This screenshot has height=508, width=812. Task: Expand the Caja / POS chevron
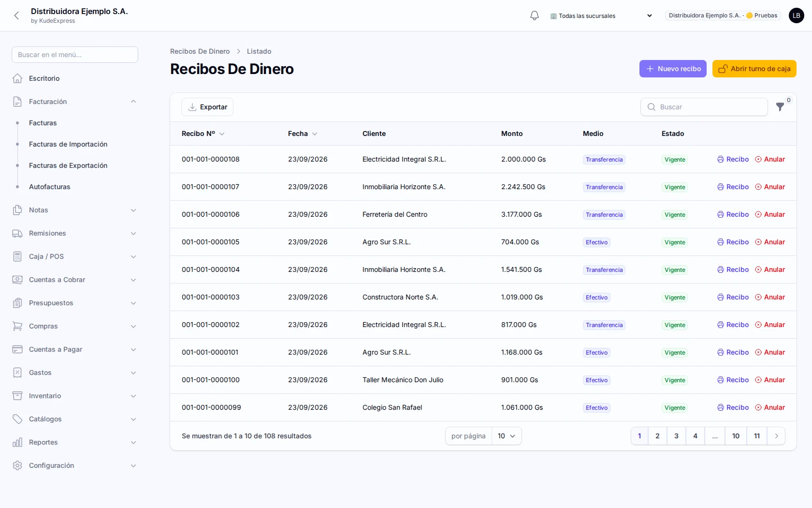[x=133, y=256]
